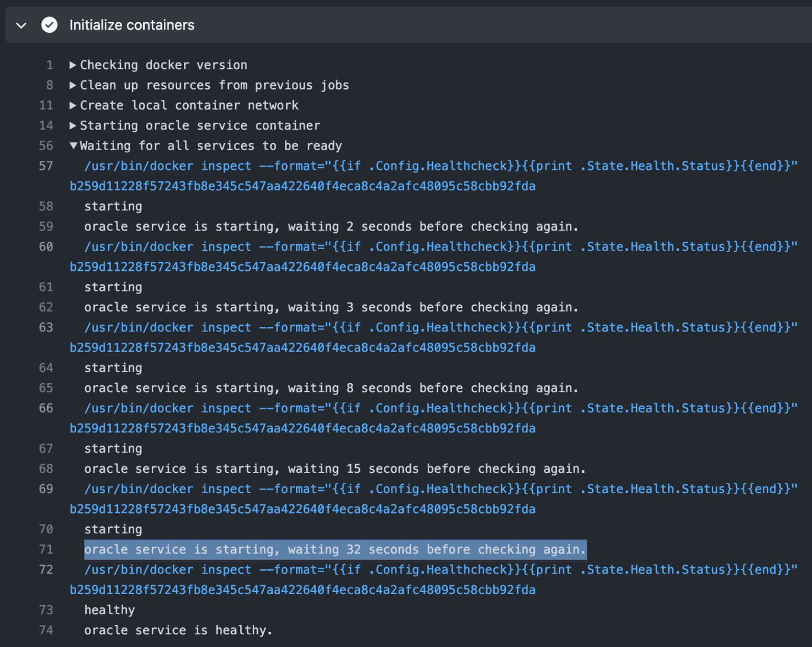812x647 pixels.
Task: Click the chevron at the top left header
Action: coord(20,24)
